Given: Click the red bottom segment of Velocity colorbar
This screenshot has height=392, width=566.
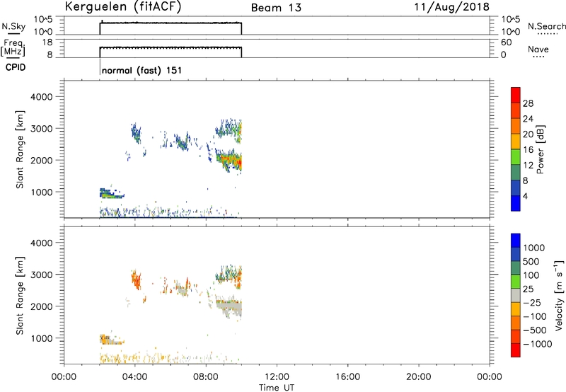Looking at the screenshot, I should 516,350.
